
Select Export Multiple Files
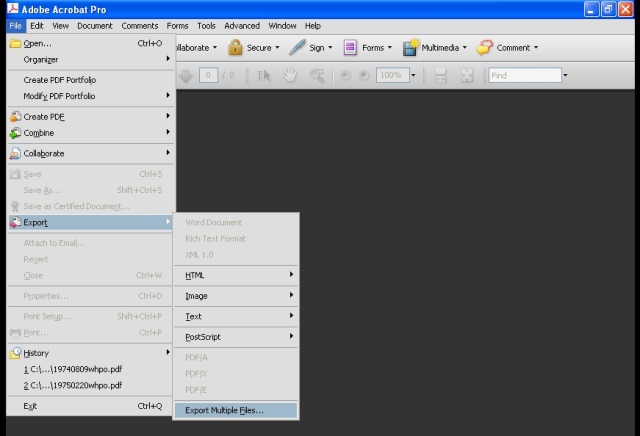point(236,410)
